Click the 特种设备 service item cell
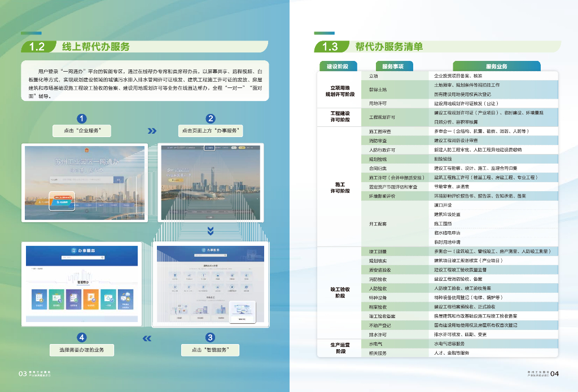This screenshot has height=392, width=578. (x=395, y=298)
